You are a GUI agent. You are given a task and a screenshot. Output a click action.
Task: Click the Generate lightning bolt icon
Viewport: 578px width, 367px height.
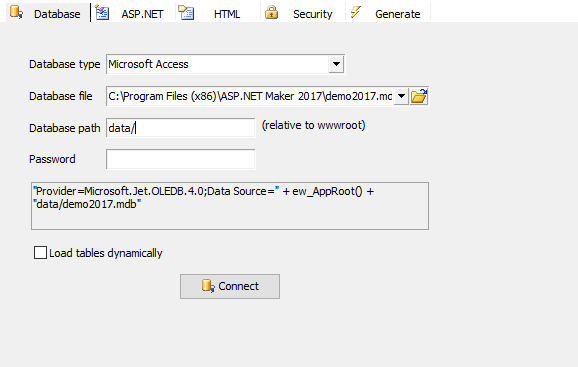[355, 12]
